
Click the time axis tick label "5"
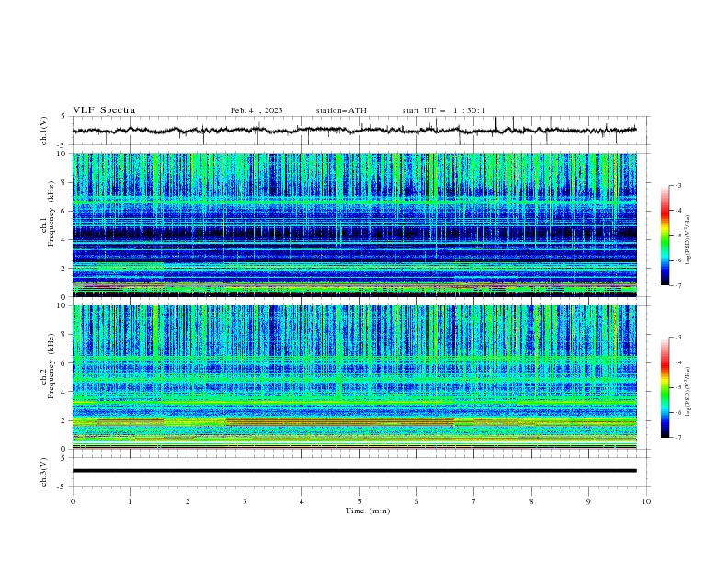[x=359, y=501]
